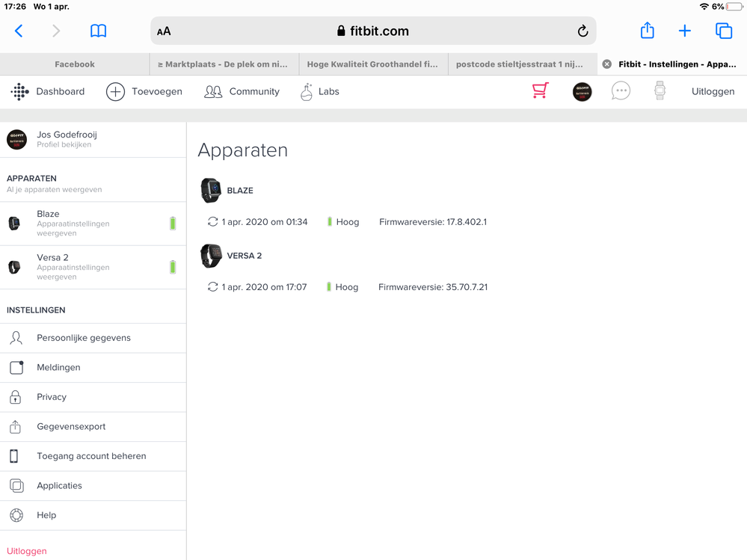This screenshot has width=747, height=560.
Task: Open the AA reader text options
Action: click(x=164, y=31)
